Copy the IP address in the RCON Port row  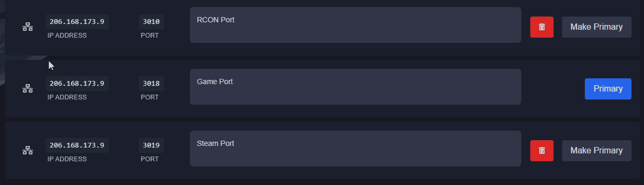[x=77, y=22]
